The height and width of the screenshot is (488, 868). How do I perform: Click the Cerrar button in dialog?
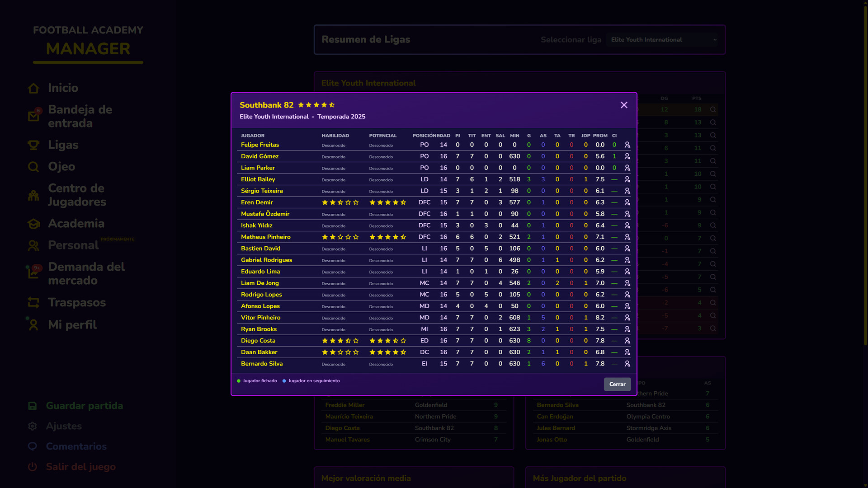[617, 384]
